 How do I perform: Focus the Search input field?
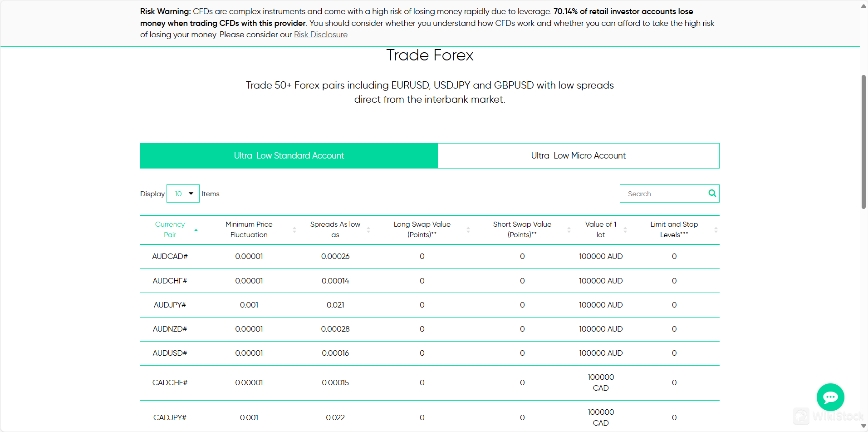(x=662, y=194)
